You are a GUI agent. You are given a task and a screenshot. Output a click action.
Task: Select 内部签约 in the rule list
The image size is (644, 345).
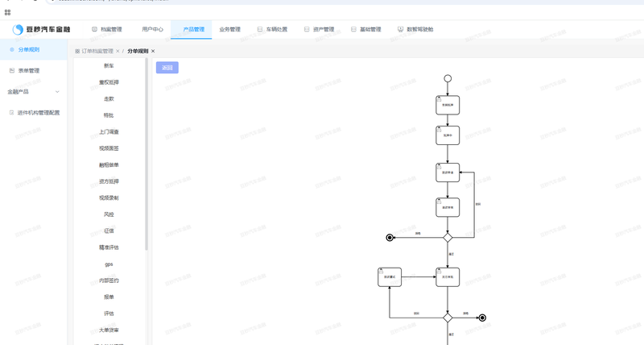[x=109, y=281]
